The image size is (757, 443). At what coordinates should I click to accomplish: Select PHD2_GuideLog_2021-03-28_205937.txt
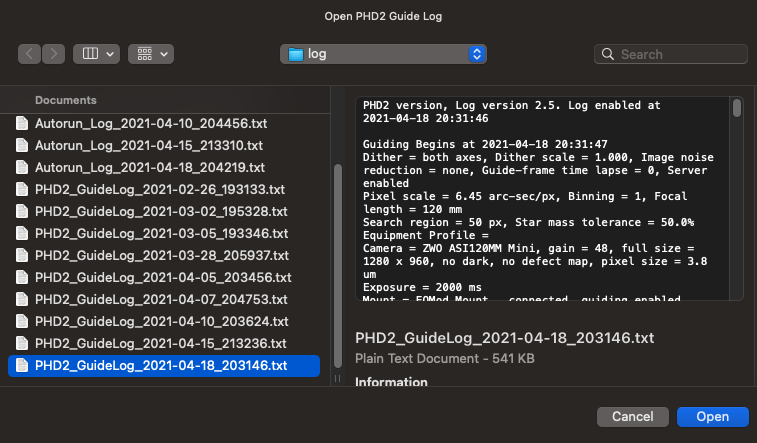click(164, 255)
